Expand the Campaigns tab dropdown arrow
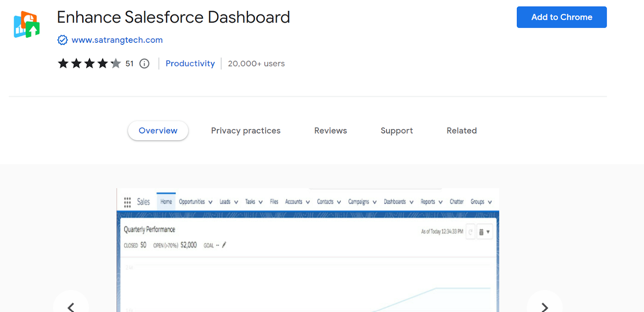The image size is (644, 312). pyautogui.click(x=374, y=202)
